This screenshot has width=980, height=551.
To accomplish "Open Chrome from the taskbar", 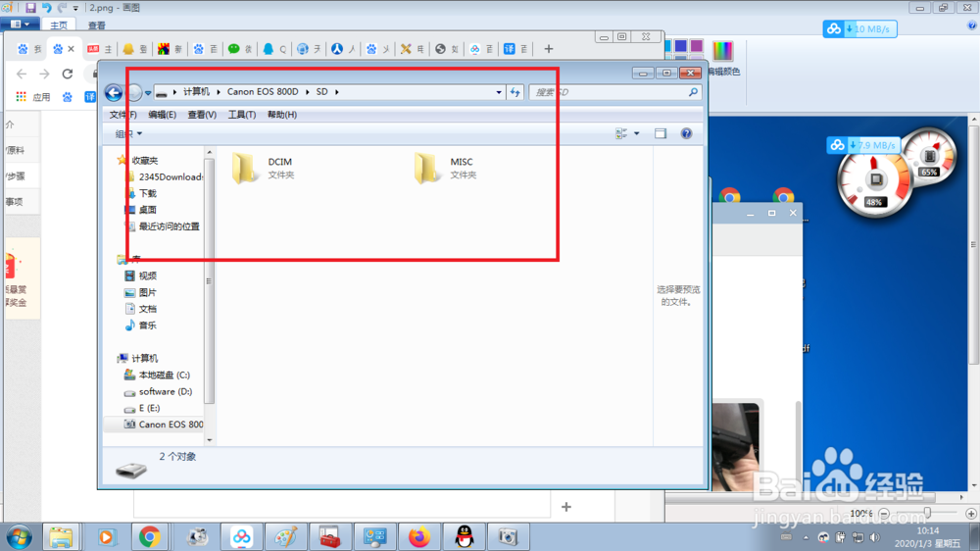I will tap(149, 537).
